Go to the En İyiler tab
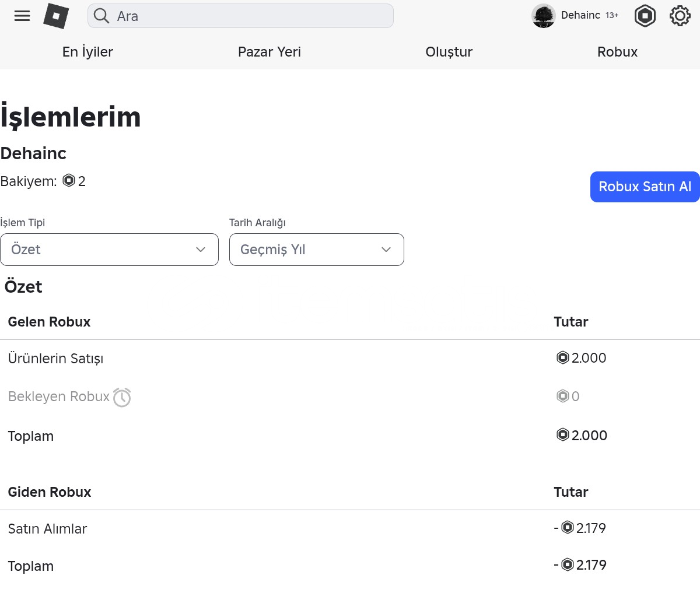The height and width of the screenshot is (607, 700). tap(87, 52)
